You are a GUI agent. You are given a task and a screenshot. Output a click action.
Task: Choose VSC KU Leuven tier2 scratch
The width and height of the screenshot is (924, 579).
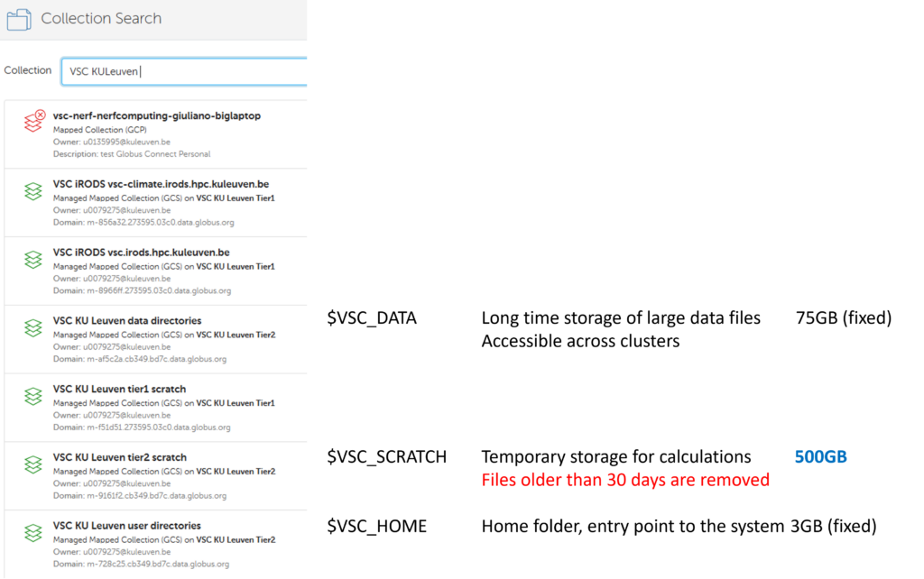coord(120,457)
